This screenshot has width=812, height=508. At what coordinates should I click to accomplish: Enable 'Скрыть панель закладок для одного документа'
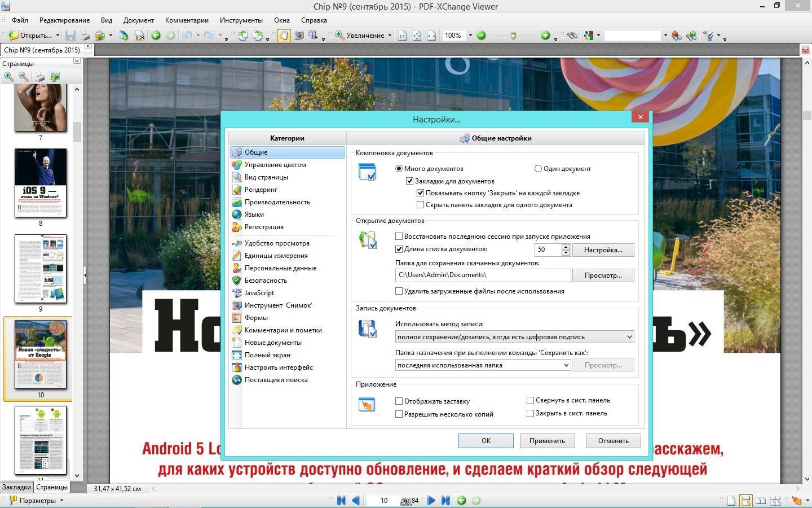[x=420, y=205]
